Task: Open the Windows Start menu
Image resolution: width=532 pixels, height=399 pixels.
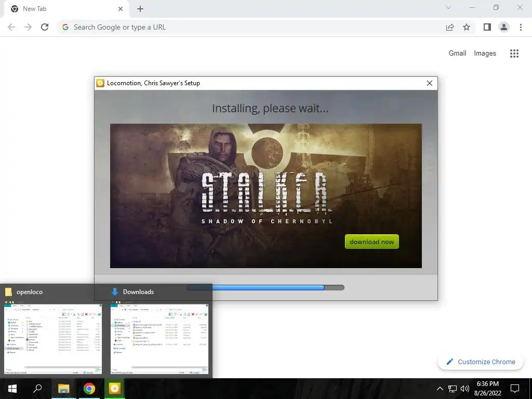Action: (12, 389)
